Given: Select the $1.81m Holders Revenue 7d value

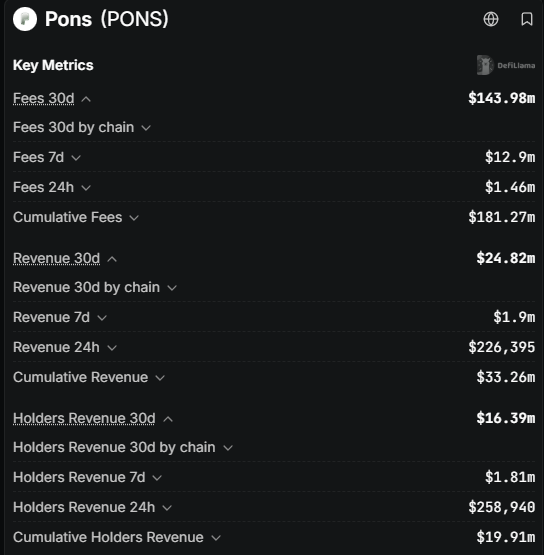Looking at the screenshot, I should coord(510,477).
